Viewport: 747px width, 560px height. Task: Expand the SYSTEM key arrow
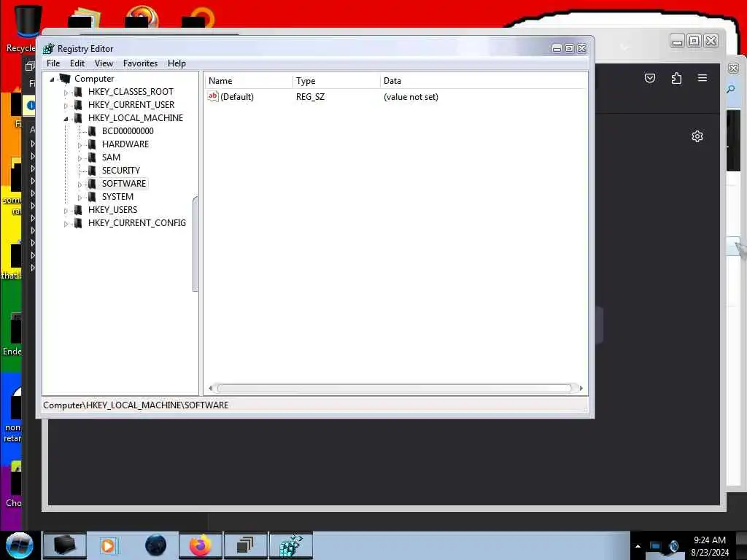pyautogui.click(x=80, y=198)
